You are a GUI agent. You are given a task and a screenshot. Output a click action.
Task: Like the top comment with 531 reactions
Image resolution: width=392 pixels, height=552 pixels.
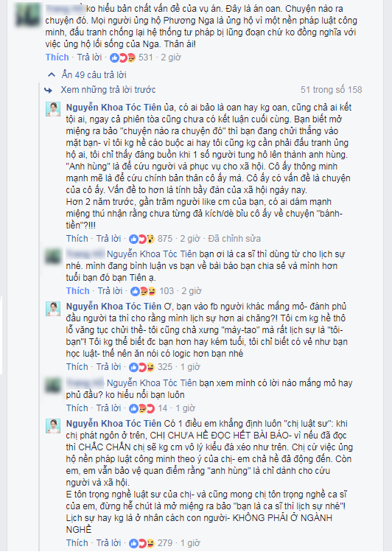tap(57, 57)
